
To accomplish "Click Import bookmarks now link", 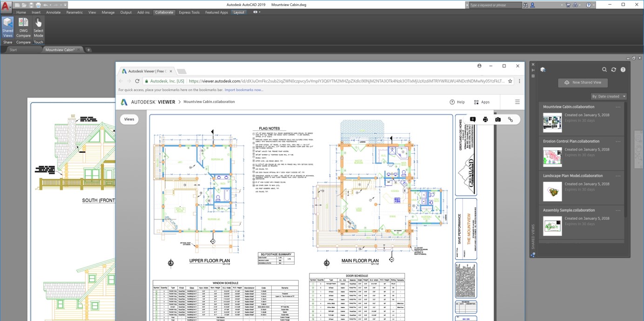I will point(244,90).
